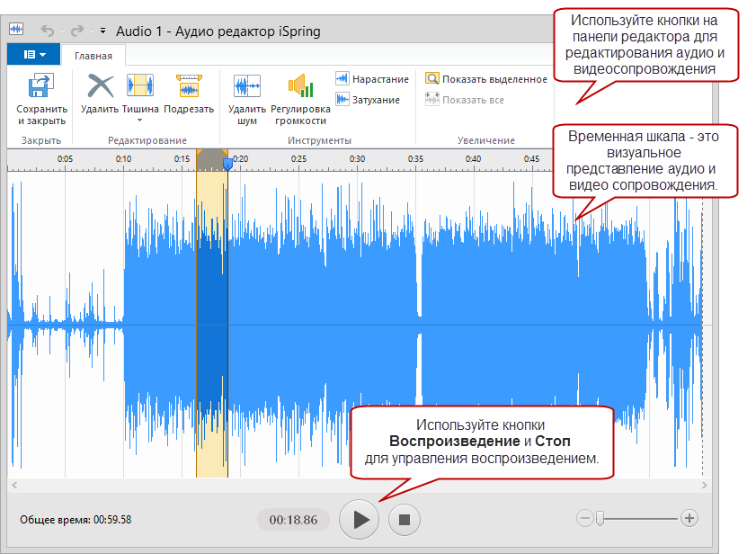This screenshot has height=554, width=756.
Task: Open Customize Quick Access Toolbar dropdown
Action: coord(102,31)
